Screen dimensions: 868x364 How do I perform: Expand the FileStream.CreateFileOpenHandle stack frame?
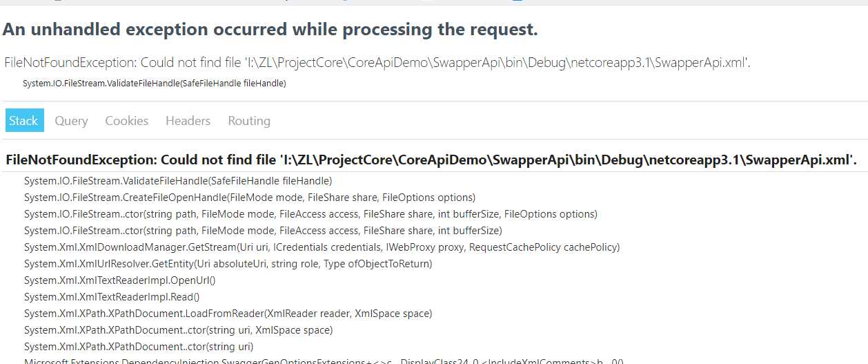(250, 198)
